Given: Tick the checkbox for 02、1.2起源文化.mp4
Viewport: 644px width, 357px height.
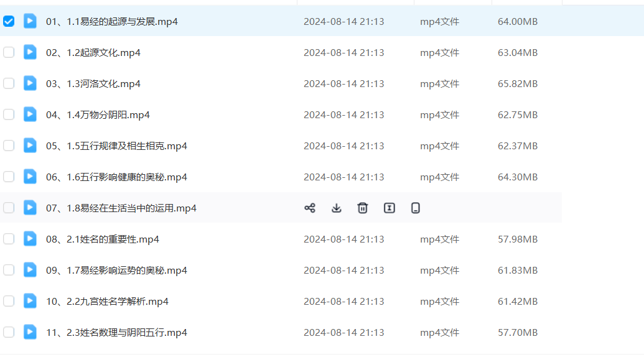Looking at the screenshot, I should click(x=9, y=52).
